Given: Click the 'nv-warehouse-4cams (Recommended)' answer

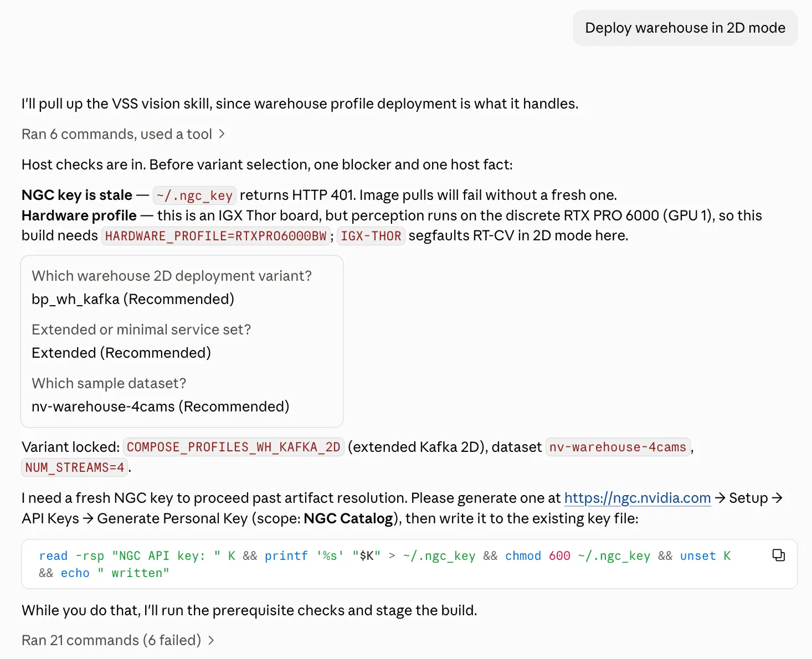Looking at the screenshot, I should pos(161,406).
